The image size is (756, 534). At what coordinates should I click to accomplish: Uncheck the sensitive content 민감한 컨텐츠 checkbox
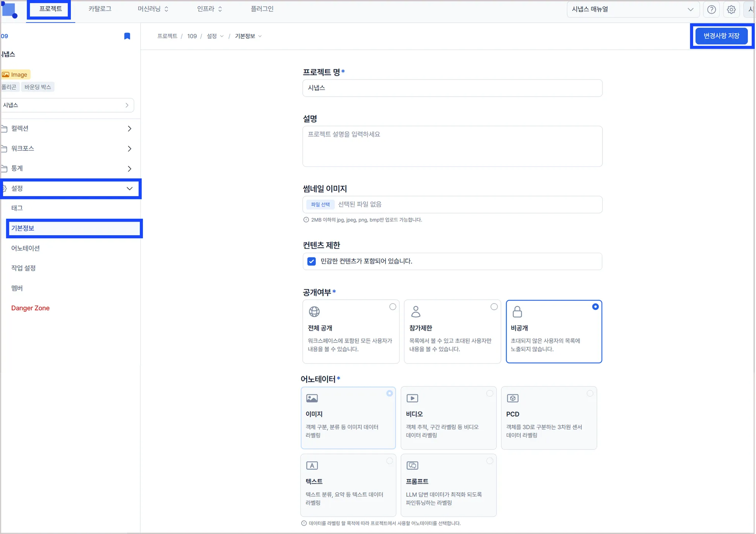[312, 261]
